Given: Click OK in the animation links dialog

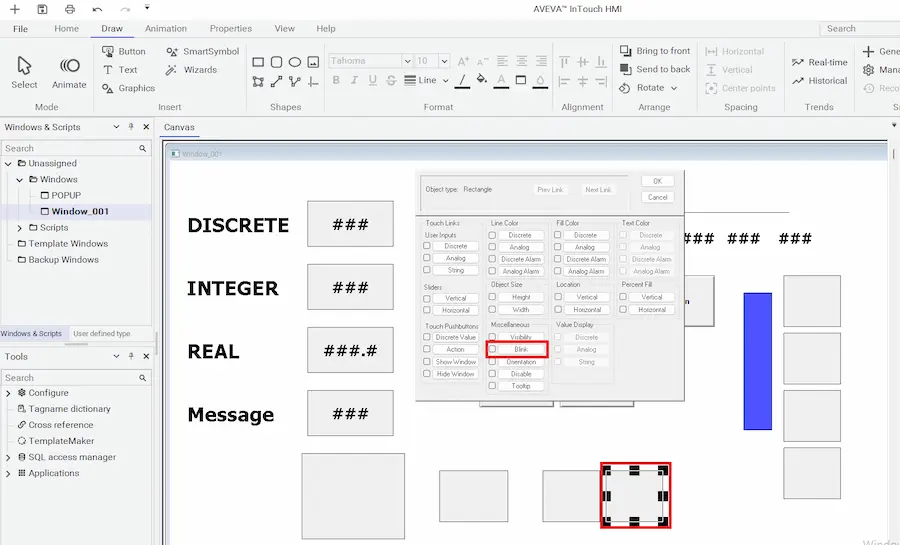Looking at the screenshot, I should (658, 181).
